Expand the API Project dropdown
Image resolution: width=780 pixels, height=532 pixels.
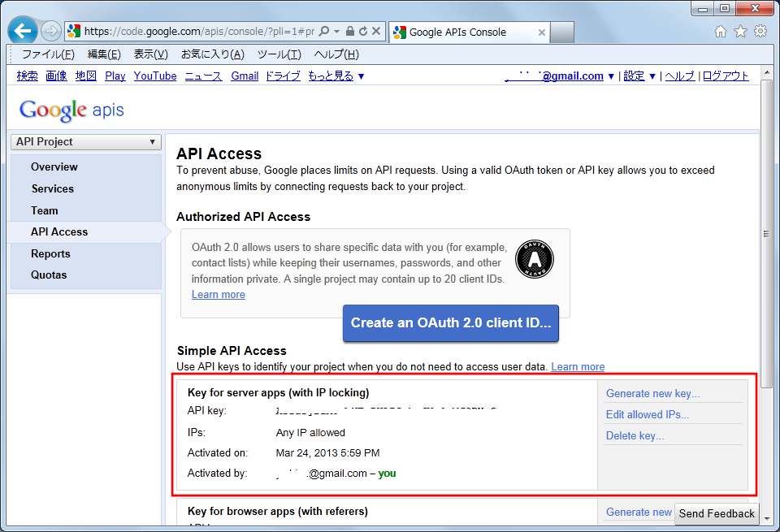click(85, 142)
